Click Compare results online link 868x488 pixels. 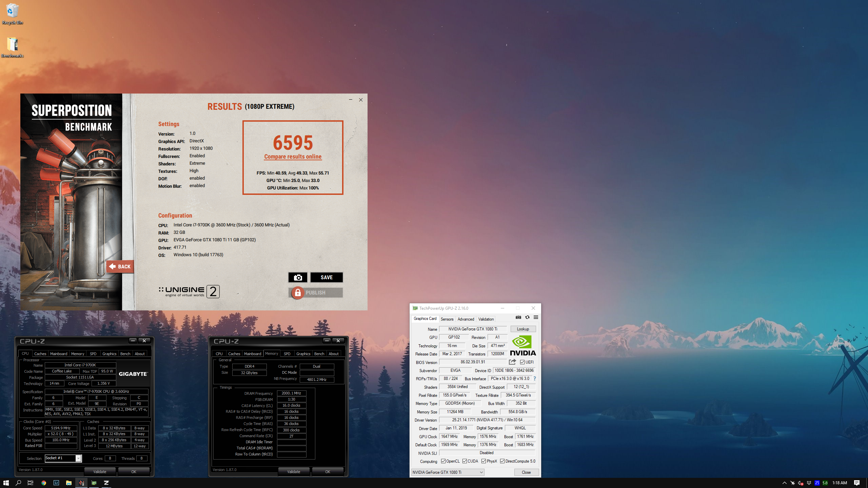pyautogui.click(x=293, y=157)
